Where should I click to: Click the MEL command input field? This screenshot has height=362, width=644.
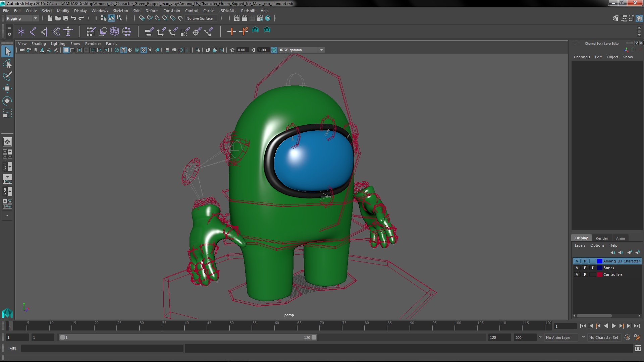click(102, 349)
